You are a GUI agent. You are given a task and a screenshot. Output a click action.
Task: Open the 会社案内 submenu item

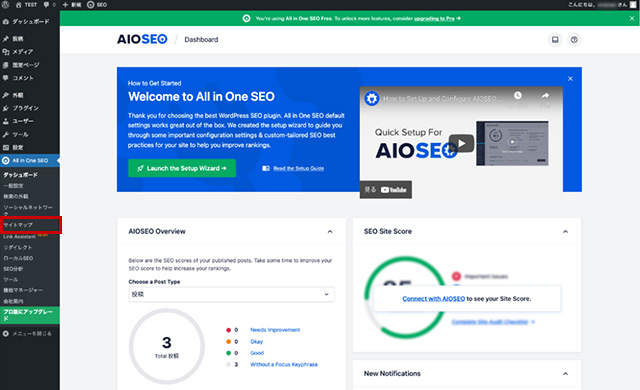click(13, 301)
